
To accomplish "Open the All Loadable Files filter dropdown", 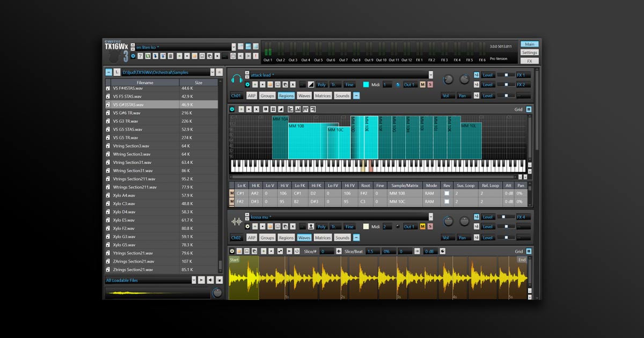I will coord(194,280).
